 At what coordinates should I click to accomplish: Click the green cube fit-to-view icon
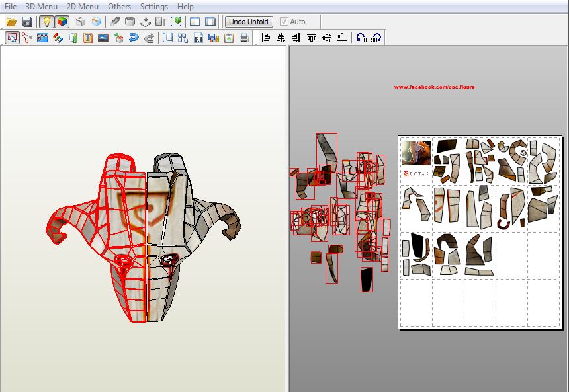177,22
